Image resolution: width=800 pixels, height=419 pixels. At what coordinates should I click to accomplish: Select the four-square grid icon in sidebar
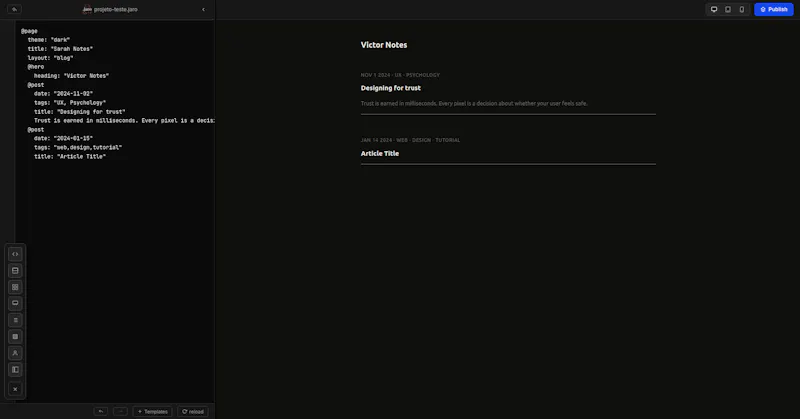[15, 287]
